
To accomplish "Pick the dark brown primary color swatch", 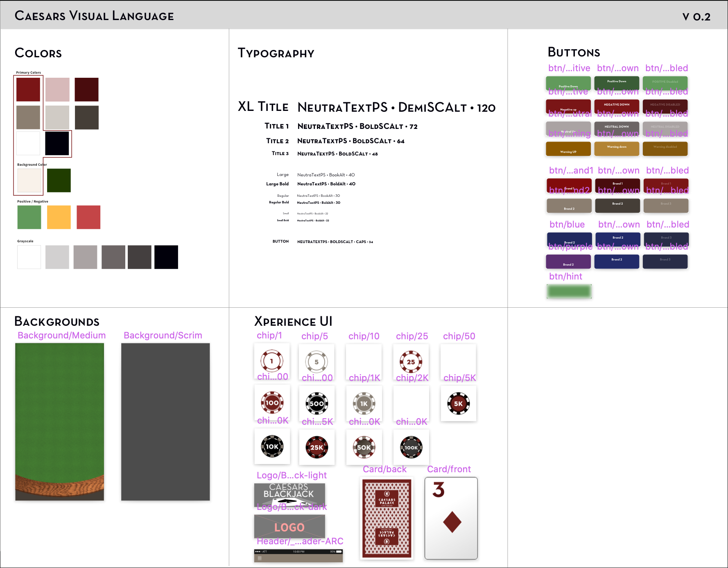I will click(x=86, y=117).
